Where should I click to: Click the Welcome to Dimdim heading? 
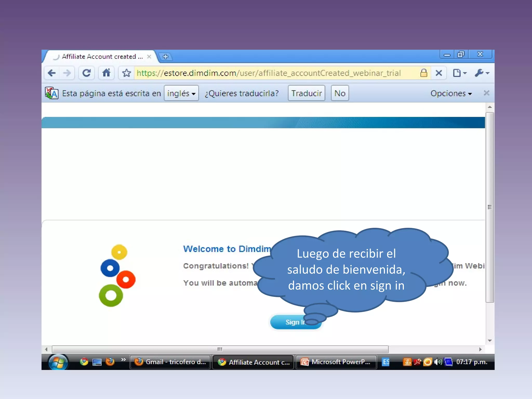click(x=227, y=249)
